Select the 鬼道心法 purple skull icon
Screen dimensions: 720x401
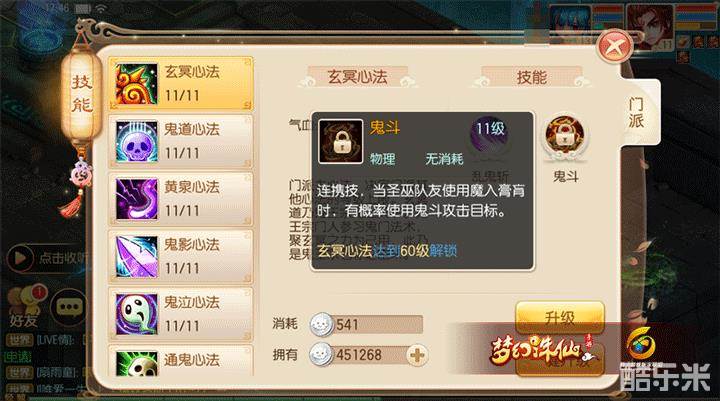pos(136,141)
